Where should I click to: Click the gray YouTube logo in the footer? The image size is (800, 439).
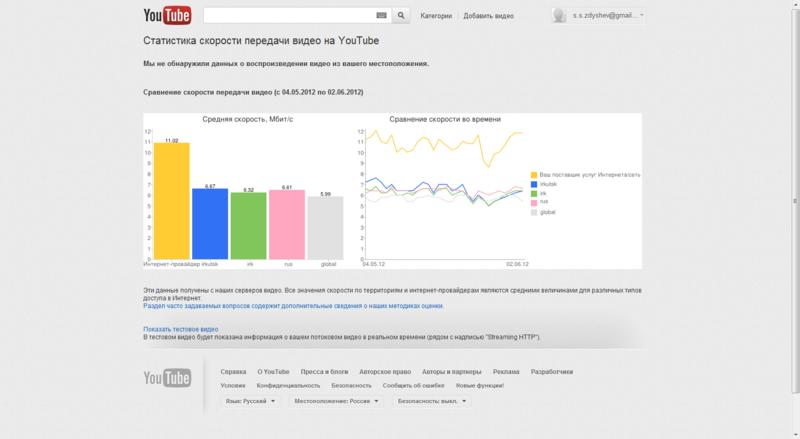click(x=167, y=378)
